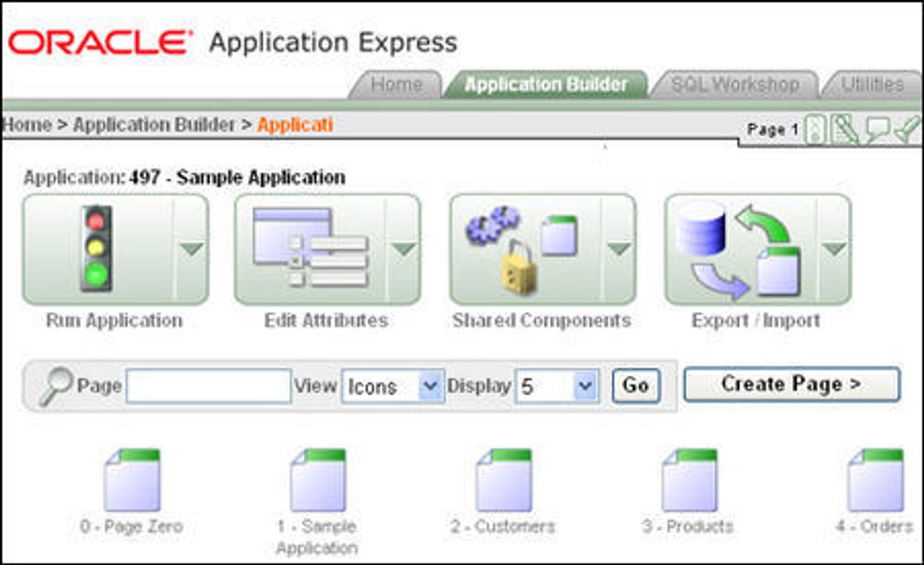
Task: Expand the Shared Components dropdown arrow
Action: point(619,249)
